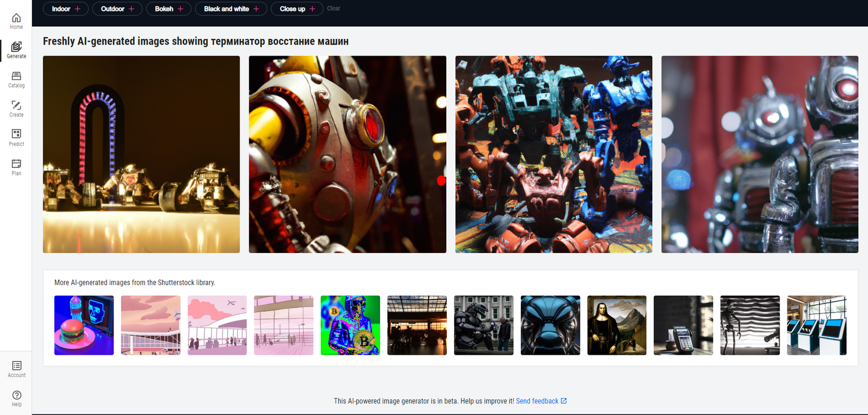Select the Generate sidebar icon
This screenshot has height=415, width=868.
click(x=16, y=50)
